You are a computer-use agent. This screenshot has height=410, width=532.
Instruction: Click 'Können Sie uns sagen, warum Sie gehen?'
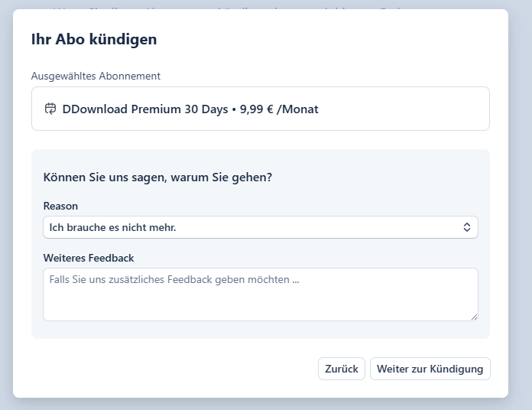click(157, 177)
